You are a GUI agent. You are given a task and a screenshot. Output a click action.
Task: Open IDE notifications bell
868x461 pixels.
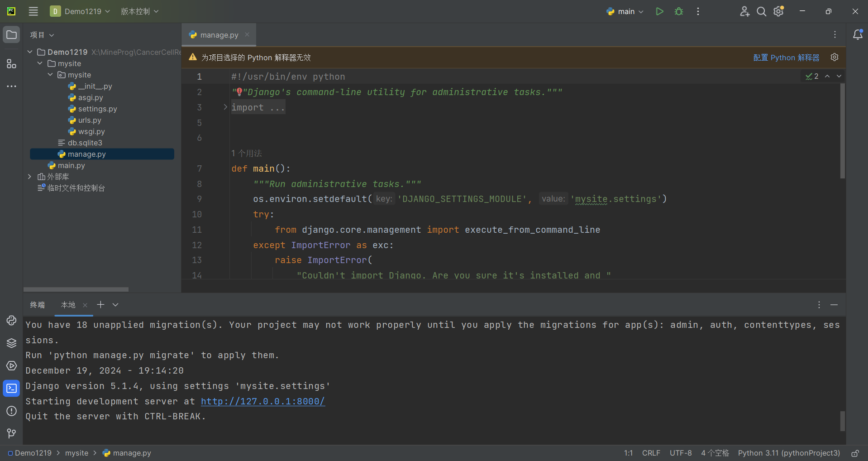857,35
